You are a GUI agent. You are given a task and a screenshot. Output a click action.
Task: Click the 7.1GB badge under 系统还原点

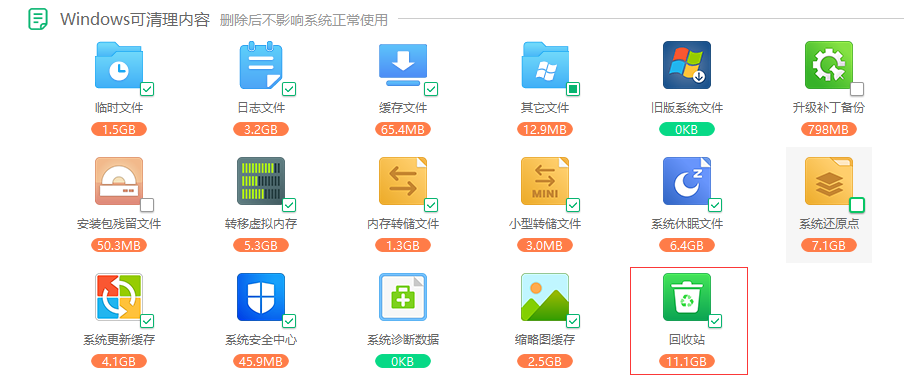click(x=828, y=245)
